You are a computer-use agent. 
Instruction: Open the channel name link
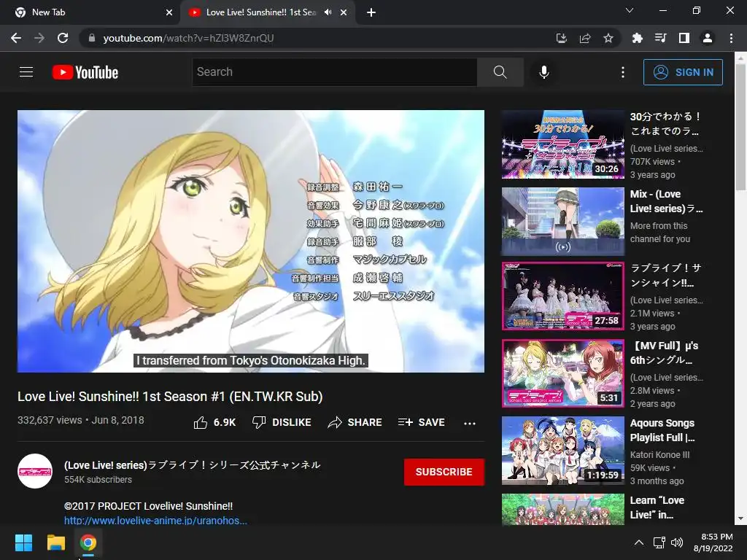click(x=193, y=464)
